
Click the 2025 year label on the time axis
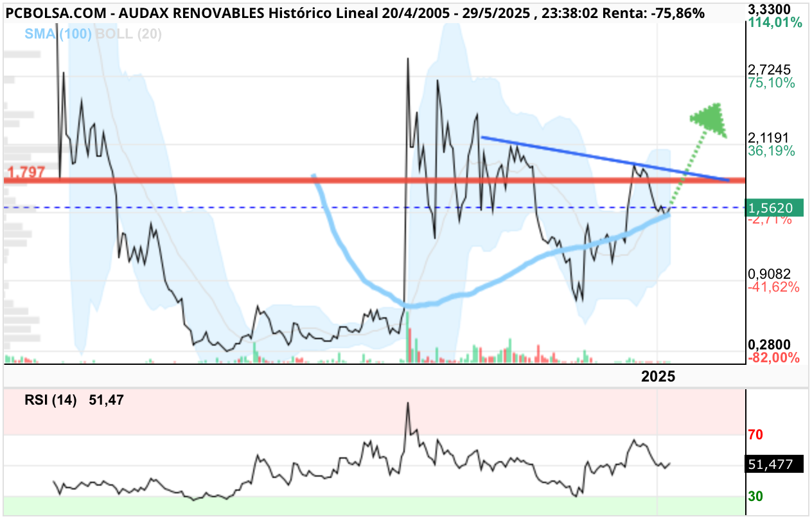658,377
